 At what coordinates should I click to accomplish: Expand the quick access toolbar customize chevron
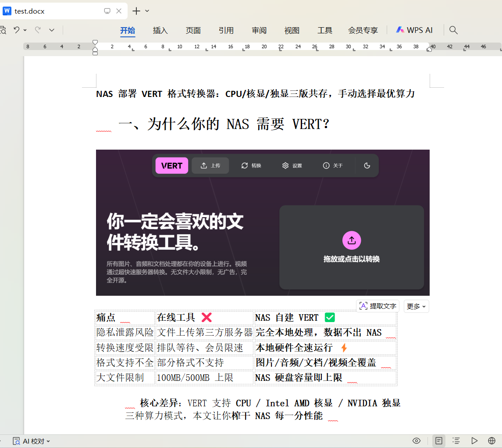coord(52,30)
